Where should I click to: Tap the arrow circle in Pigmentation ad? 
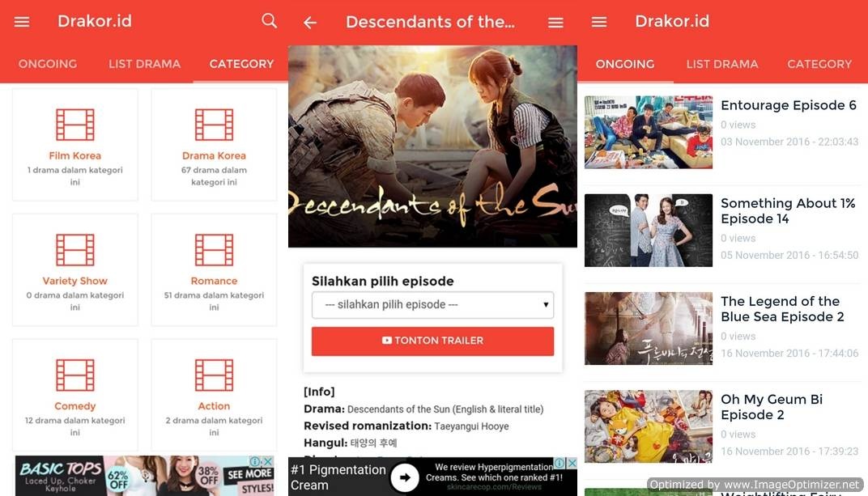click(405, 477)
